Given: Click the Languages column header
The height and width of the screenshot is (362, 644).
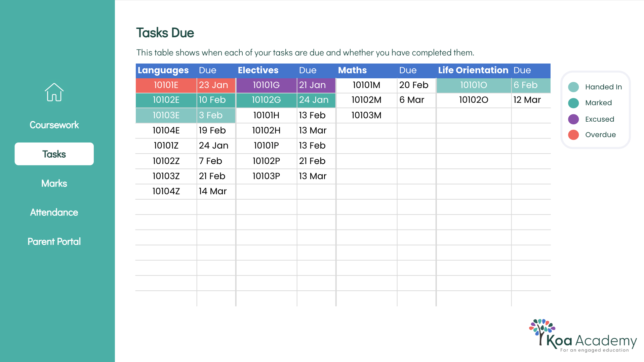Looking at the screenshot, I should (163, 70).
